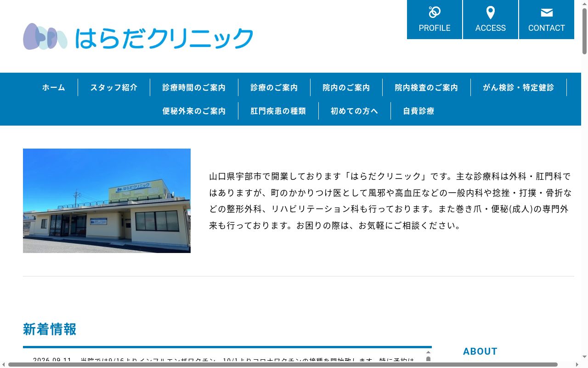The height and width of the screenshot is (368, 588).
Task: Select 診療のご案内 in the navigation bar
Action: coord(274,87)
